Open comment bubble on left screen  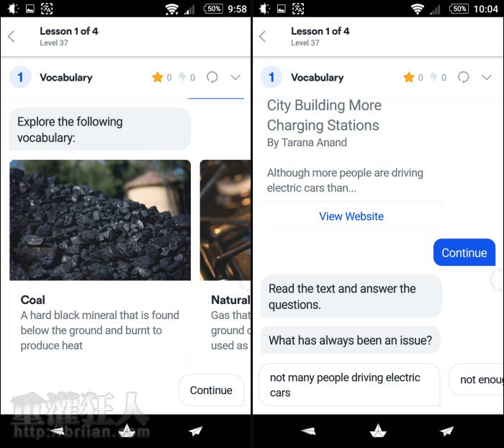[x=212, y=77]
